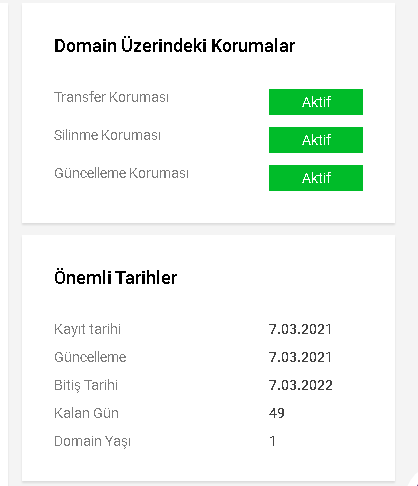
Task: Click the Kayıt tarihi label
Action: pos(87,329)
